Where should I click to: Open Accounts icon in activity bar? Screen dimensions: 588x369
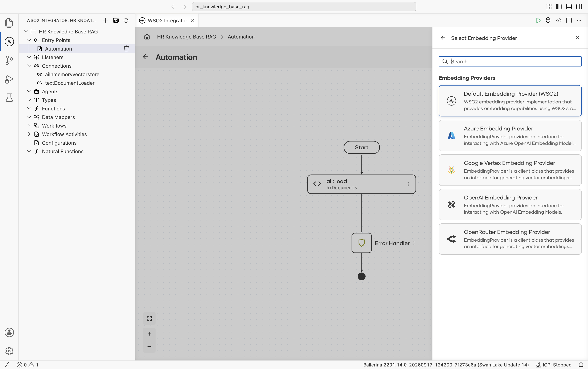(9, 332)
